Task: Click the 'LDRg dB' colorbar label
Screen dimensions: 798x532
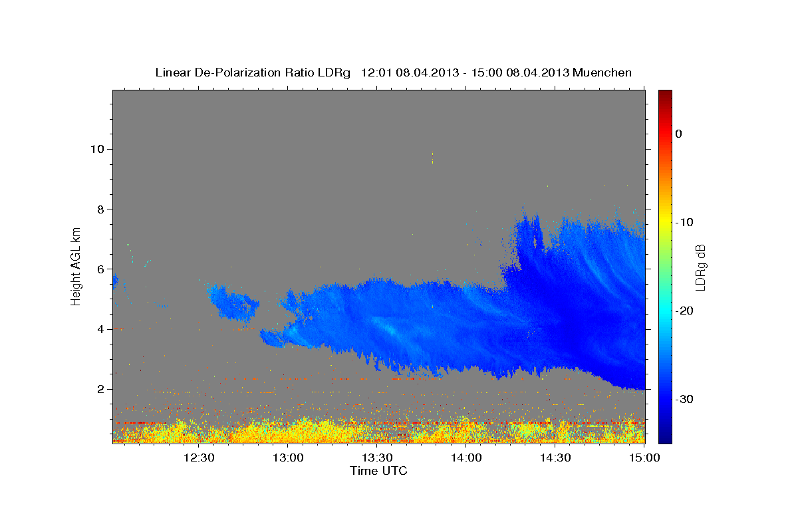Action: tap(700, 267)
